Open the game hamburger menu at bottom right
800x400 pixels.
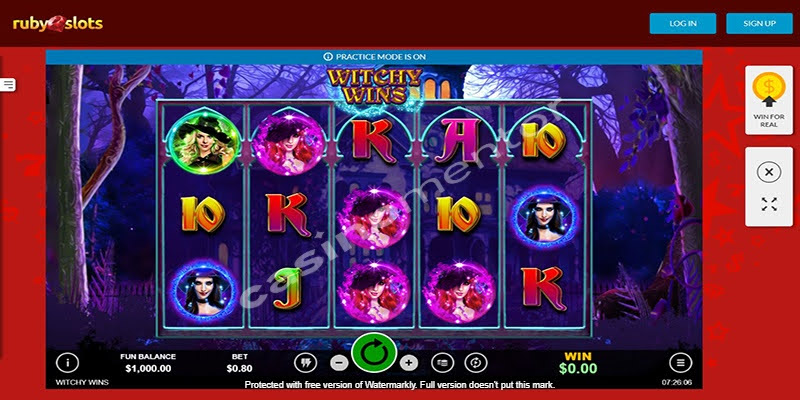pyautogui.click(x=681, y=363)
